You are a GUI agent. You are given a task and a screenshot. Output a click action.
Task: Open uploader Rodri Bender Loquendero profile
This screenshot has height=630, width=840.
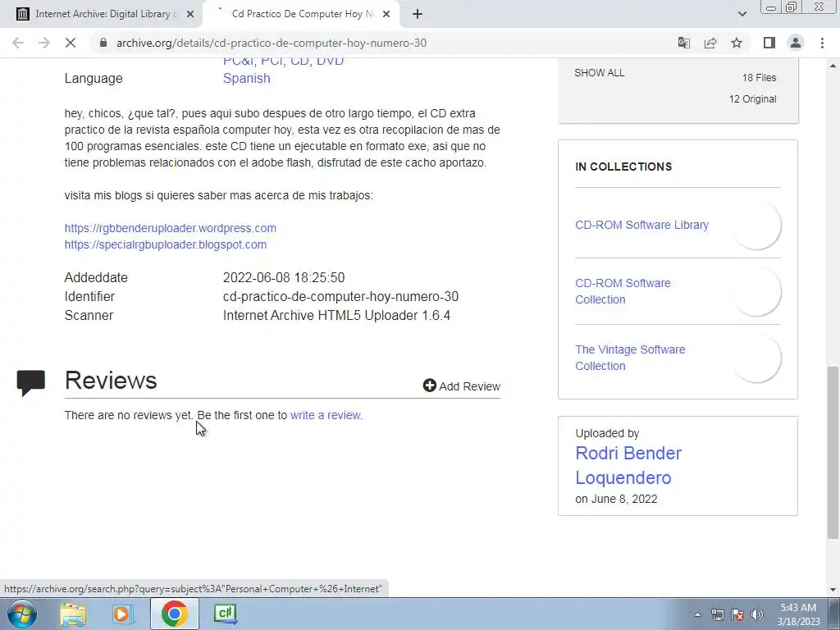coord(628,466)
